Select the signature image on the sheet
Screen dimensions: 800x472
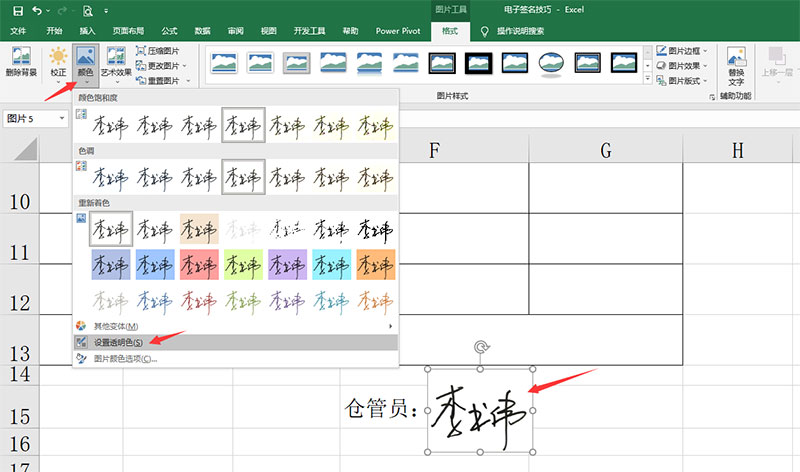pos(480,411)
